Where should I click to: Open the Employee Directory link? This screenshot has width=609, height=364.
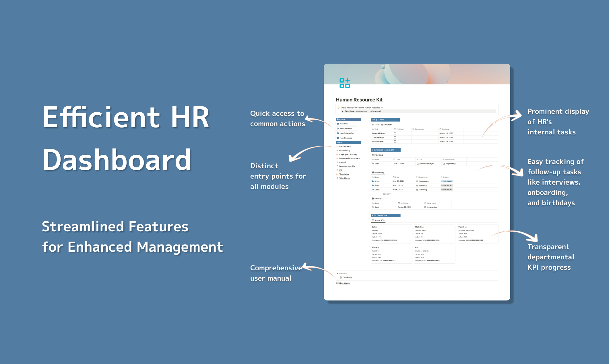click(348, 154)
